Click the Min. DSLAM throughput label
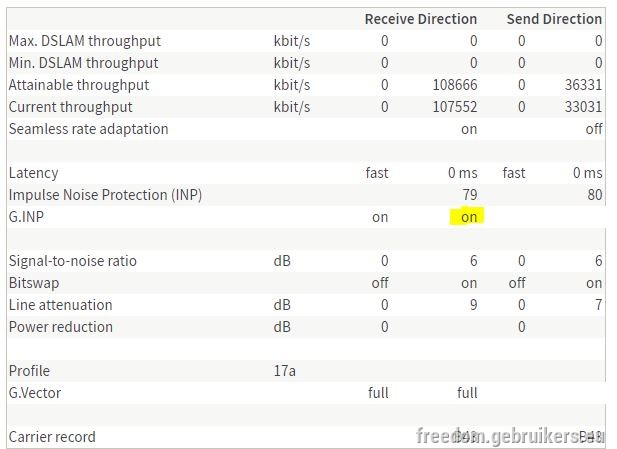Screen dimensions: 617x449 coord(83,63)
